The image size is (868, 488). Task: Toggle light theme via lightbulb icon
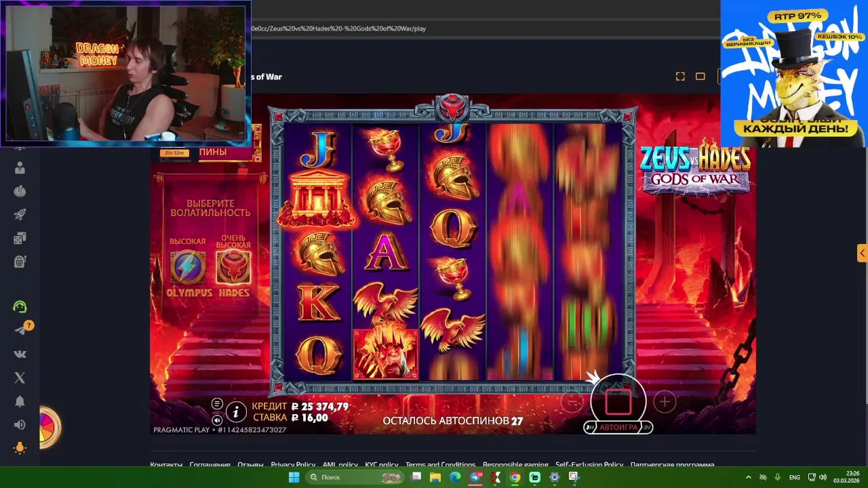tap(20, 448)
